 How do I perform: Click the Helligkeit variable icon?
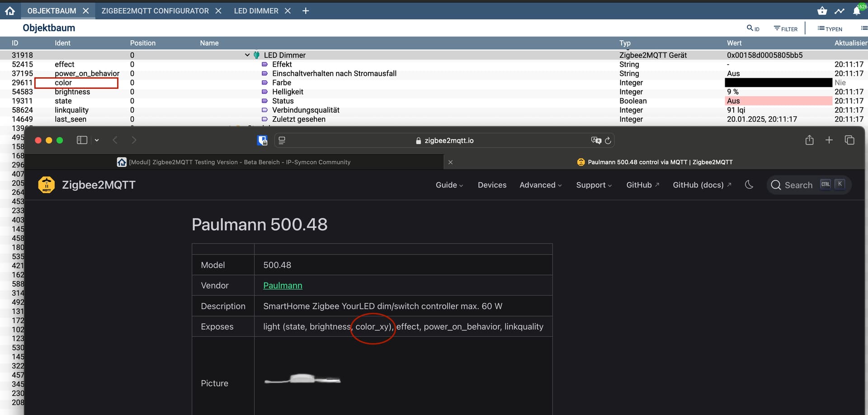(x=265, y=92)
